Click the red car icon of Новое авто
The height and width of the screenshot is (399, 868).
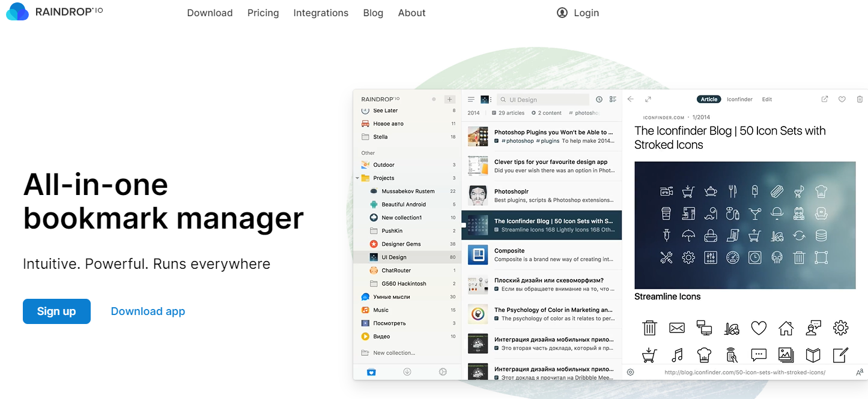365,124
